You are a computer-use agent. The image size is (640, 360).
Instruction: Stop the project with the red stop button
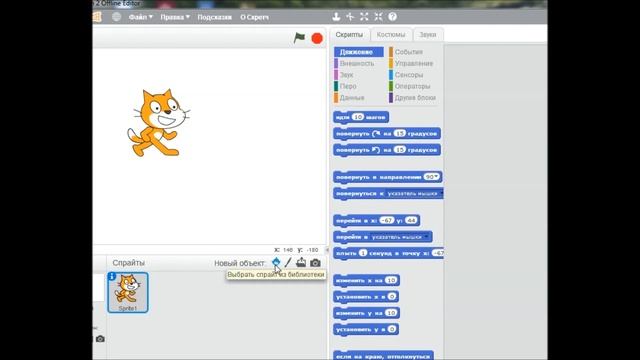click(317, 38)
